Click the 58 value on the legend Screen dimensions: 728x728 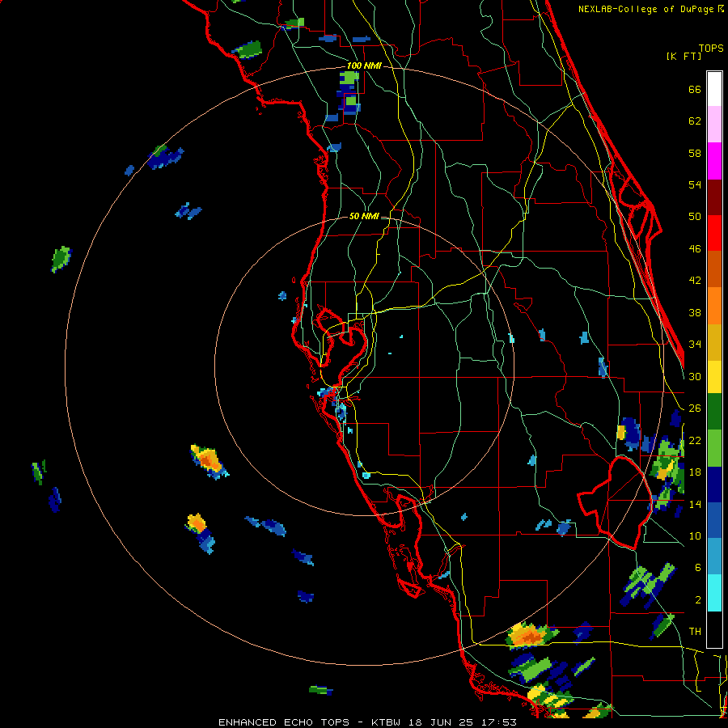[695, 153]
